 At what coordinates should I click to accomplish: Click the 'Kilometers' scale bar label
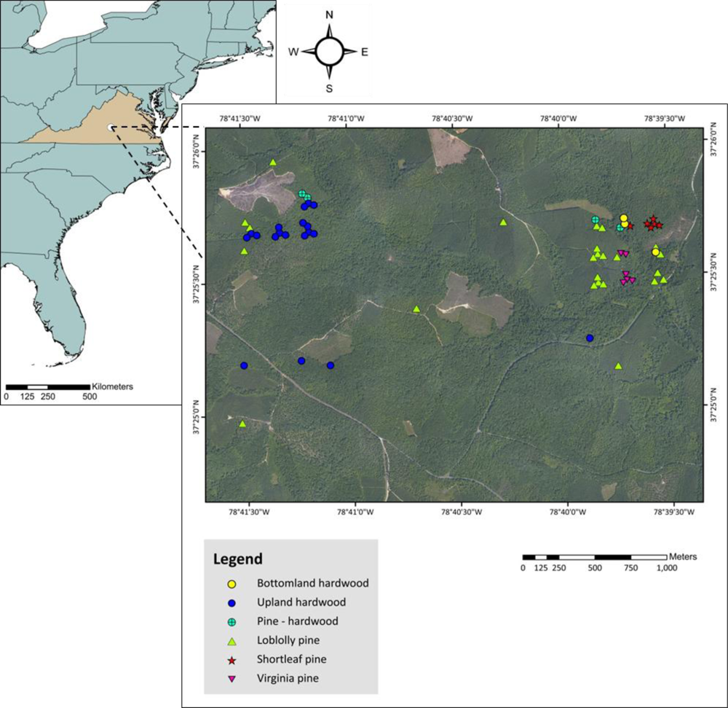[x=112, y=386]
